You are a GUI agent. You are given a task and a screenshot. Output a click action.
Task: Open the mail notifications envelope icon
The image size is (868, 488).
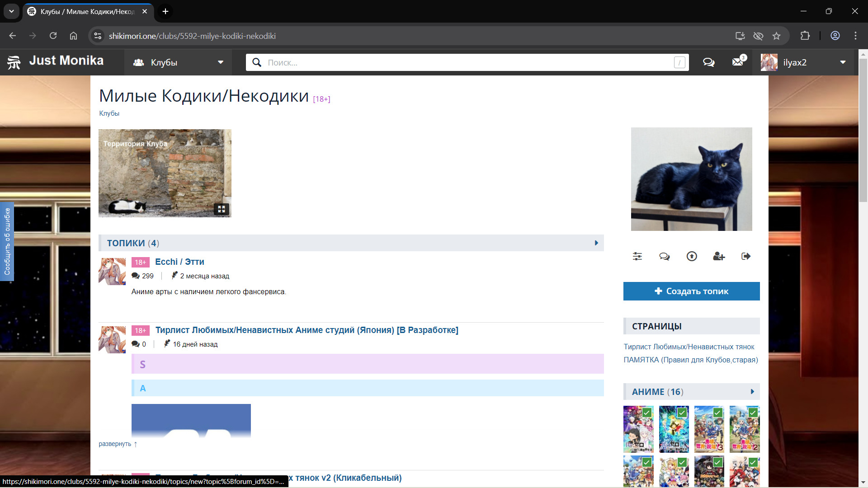point(738,62)
